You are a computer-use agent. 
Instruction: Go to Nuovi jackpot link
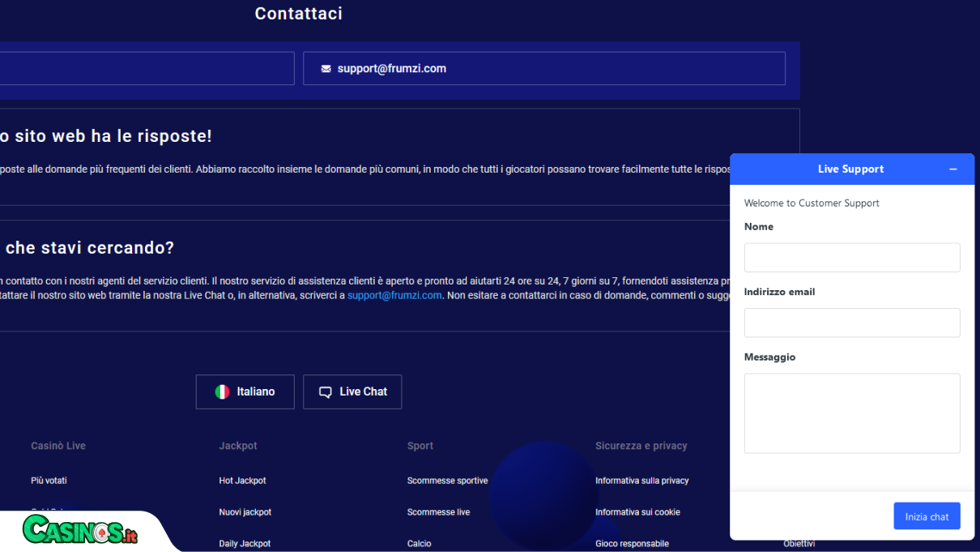coord(245,512)
